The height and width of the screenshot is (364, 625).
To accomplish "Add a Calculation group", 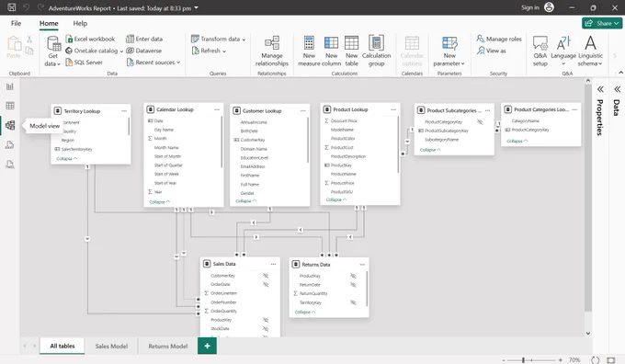I will pos(376,51).
